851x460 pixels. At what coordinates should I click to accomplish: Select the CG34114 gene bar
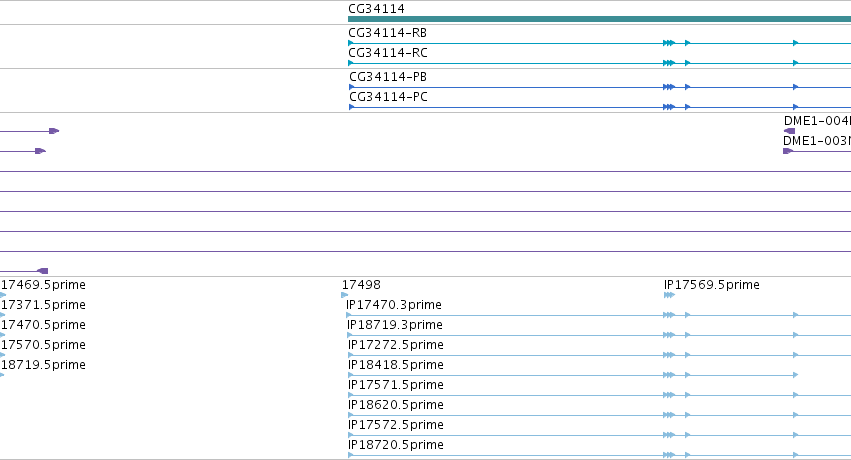(599, 19)
